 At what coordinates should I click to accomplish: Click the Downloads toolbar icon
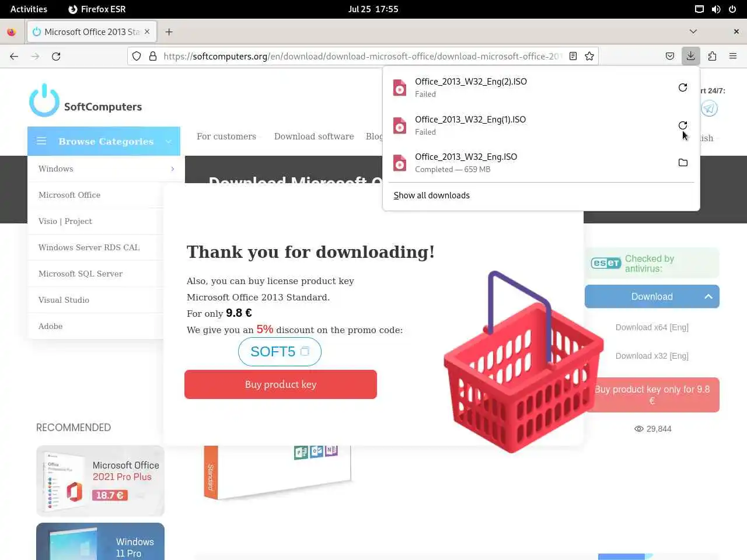(690, 56)
